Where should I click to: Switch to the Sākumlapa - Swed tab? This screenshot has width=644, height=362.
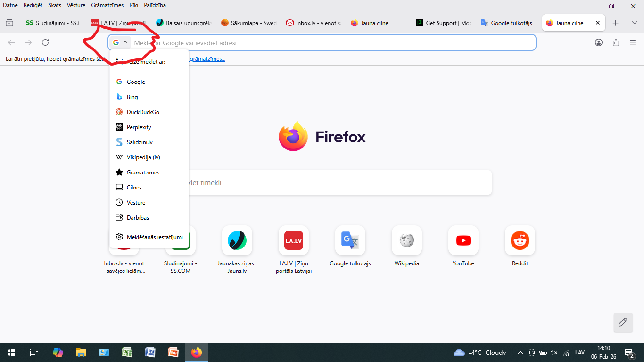pos(248,23)
